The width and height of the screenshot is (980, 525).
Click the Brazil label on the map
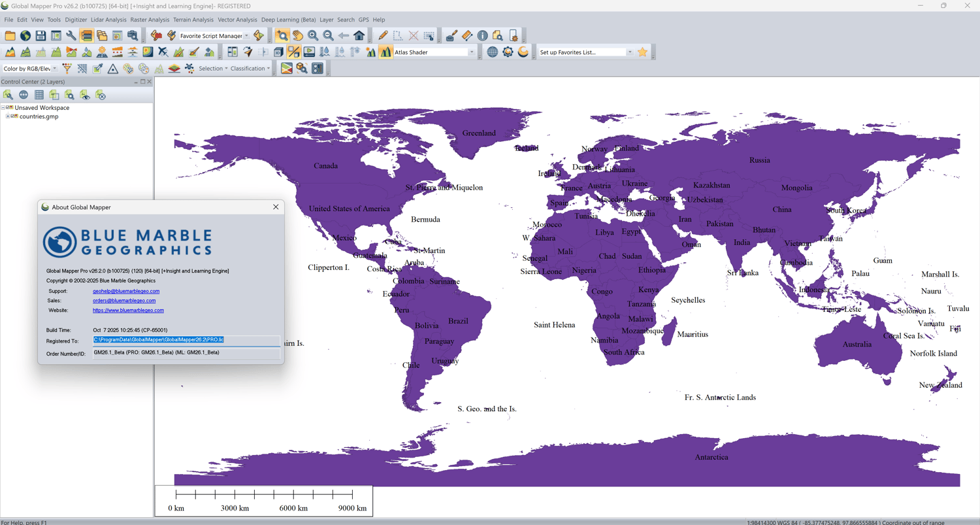pyautogui.click(x=458, y=321)
